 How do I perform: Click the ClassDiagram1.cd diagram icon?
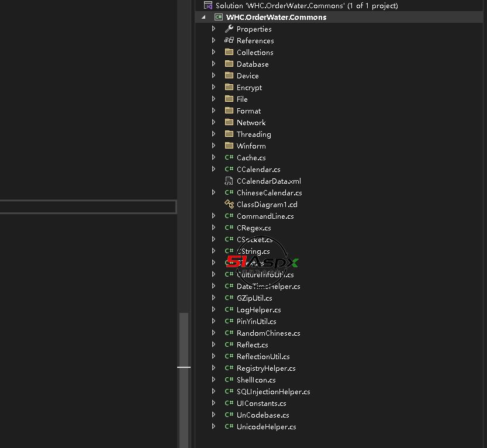point(229,204)
